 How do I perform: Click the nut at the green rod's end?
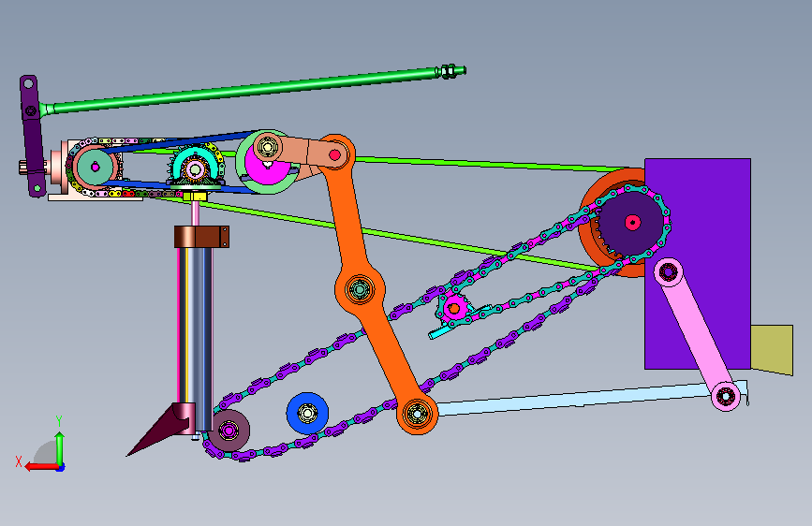click(x=449, y=71)
